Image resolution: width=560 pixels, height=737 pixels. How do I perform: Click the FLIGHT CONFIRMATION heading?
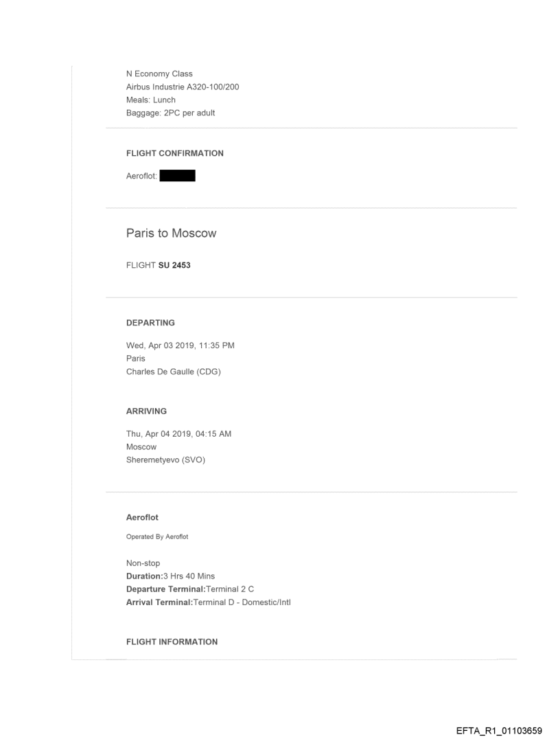coord(174,153)
